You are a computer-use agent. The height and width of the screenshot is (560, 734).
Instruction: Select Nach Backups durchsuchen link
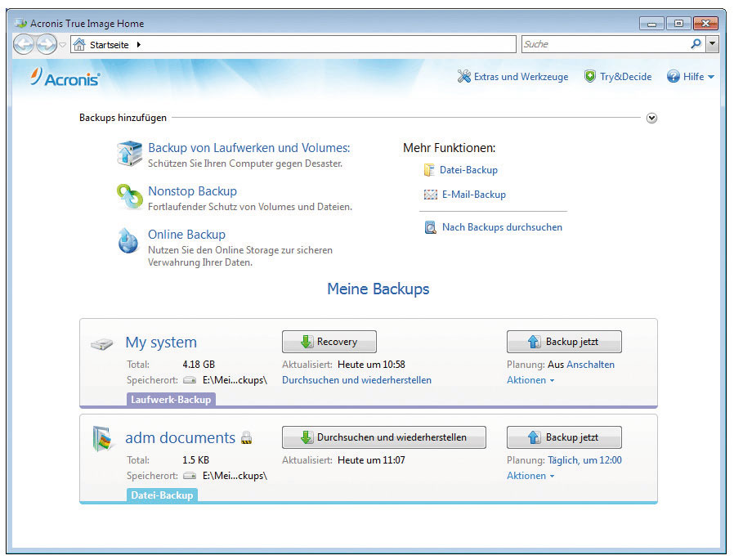click(503, 227)
